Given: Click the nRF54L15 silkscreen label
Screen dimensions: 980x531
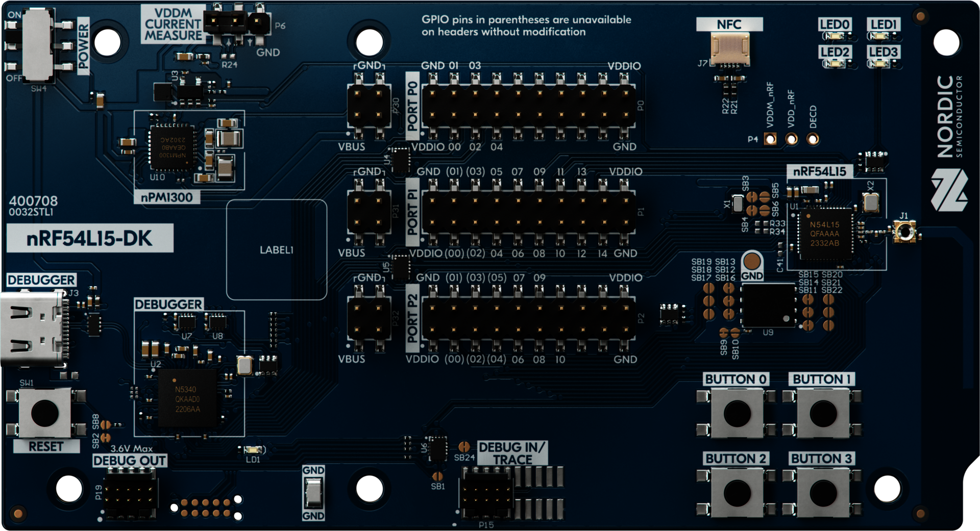Looking at the screenshot, I should pos(820,171).
